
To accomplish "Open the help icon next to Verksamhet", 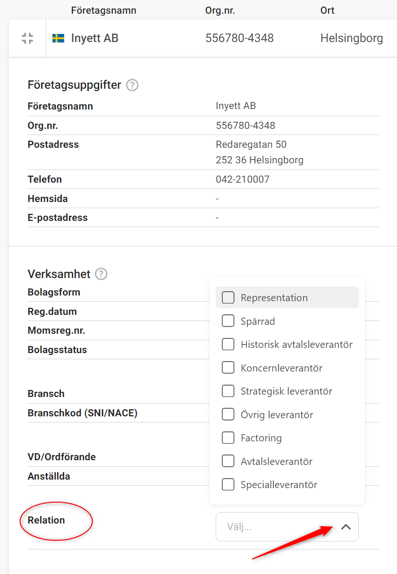I will (x=101, y=274).
